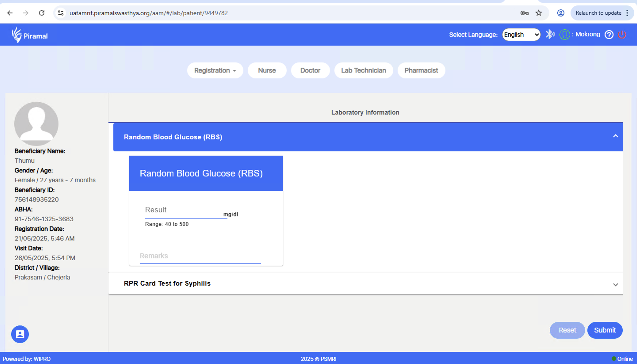Click the Piramal logo
Screen dimensions: 637x364
coord(30,35)
